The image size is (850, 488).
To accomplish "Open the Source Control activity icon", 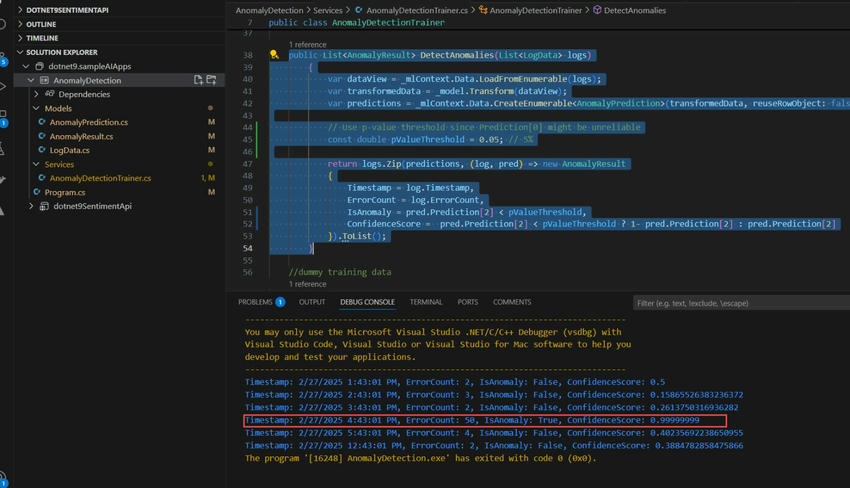I will [3, 56].
